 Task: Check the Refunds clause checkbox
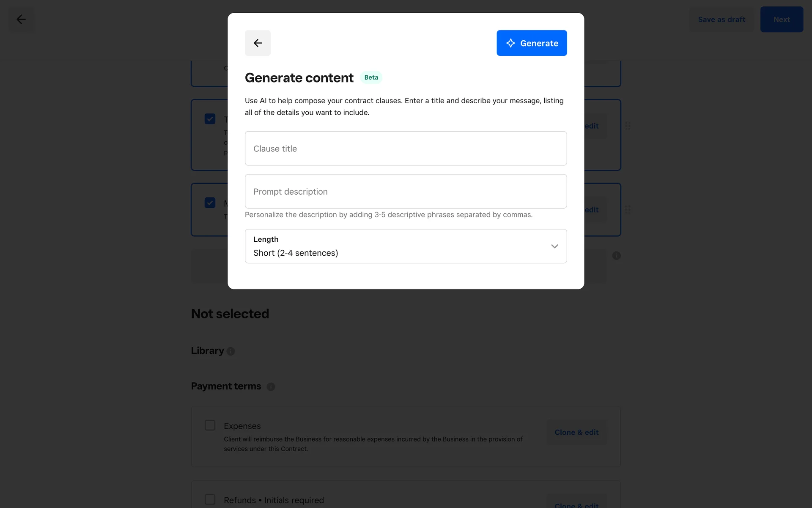(210, 500)
